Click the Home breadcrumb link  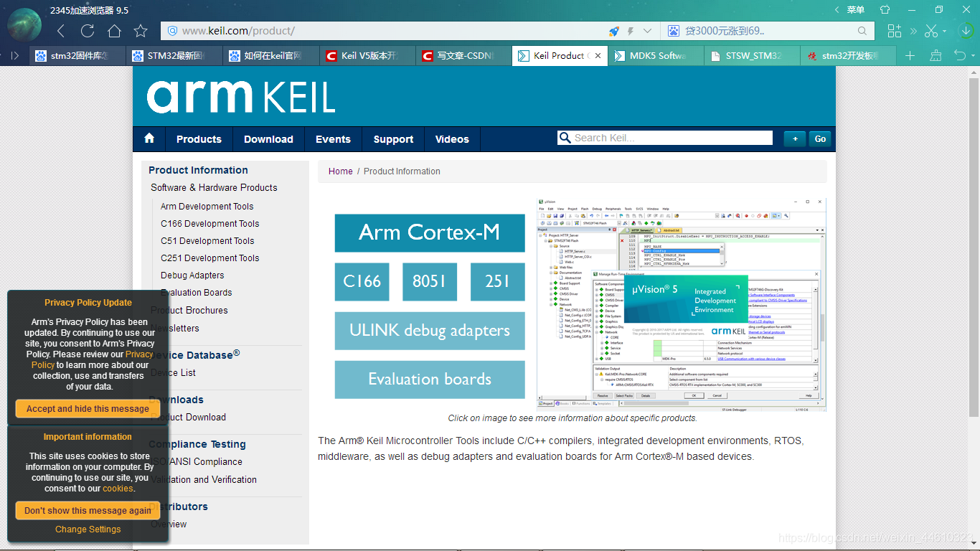[341, 171]
